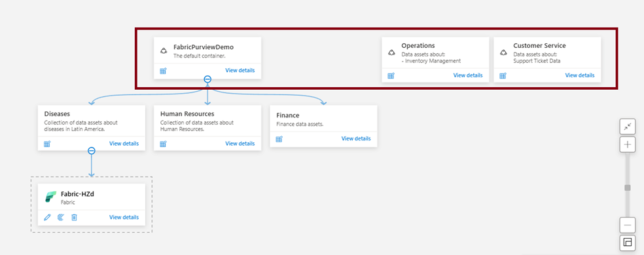Edit the Fabric-HZd source with pencil icon

(47, 217)
